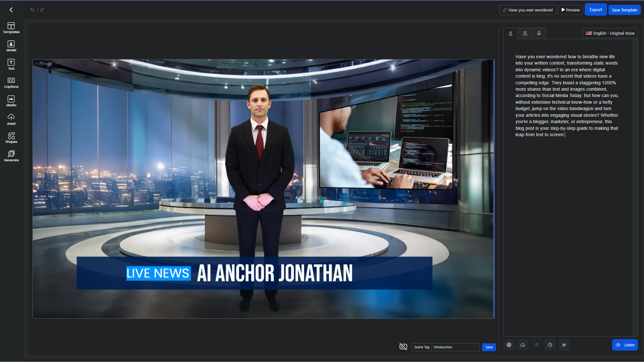The image size is (644, 362).
Task: Click the Scene Tag input field
Action: pyautogui.click(x=455, y=347)
